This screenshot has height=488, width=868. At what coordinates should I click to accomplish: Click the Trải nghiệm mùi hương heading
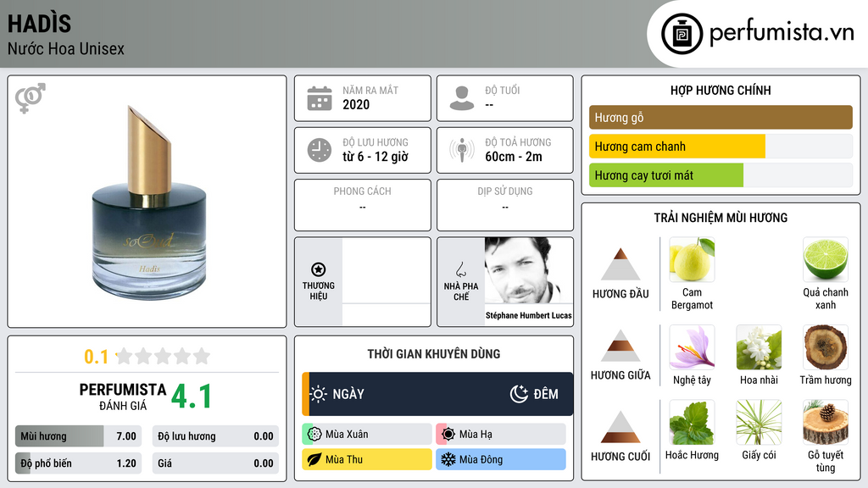click(721, 218)
